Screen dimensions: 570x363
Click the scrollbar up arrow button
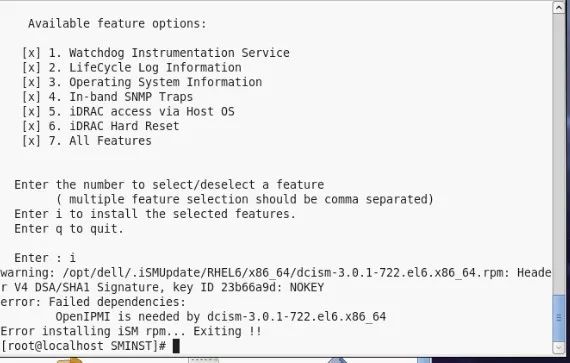point(559,7)
